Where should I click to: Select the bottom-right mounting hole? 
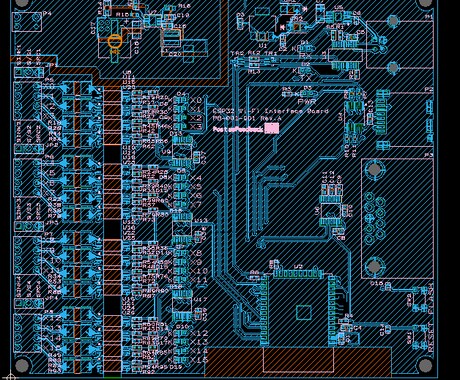click(x=425, y=366)
